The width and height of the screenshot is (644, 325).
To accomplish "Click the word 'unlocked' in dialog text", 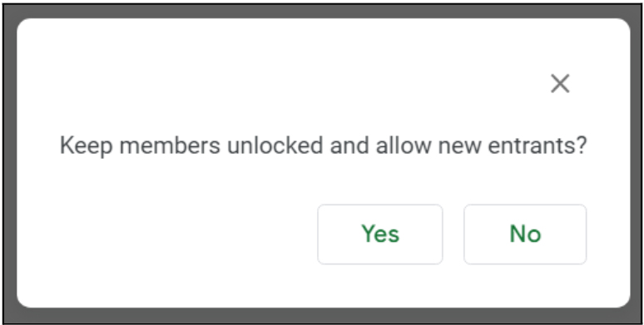I will [x=275, y=145].
